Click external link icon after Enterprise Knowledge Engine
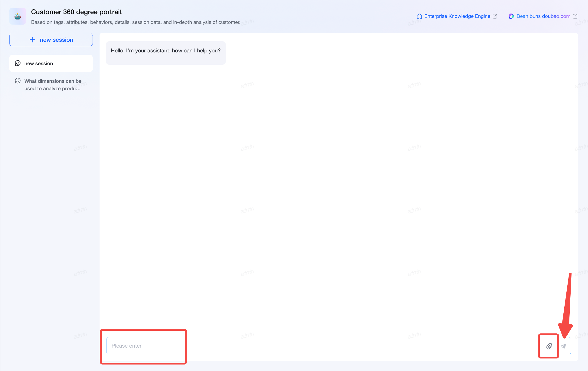Image resolution: width=588 pixels, height=371 pixels. tap(495, 16)
